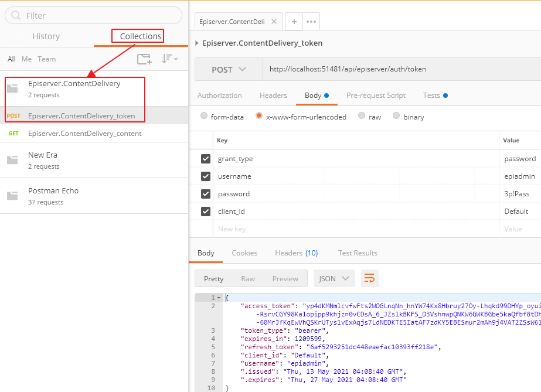Switch to the History tab
The height and width of the screenshot is (392, 541).
pos(46,36)
